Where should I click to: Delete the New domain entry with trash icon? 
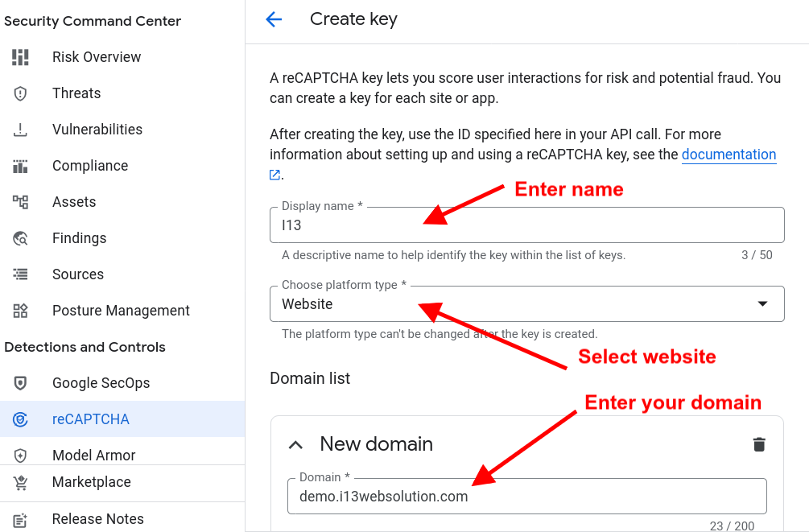[x=759, y=444]
